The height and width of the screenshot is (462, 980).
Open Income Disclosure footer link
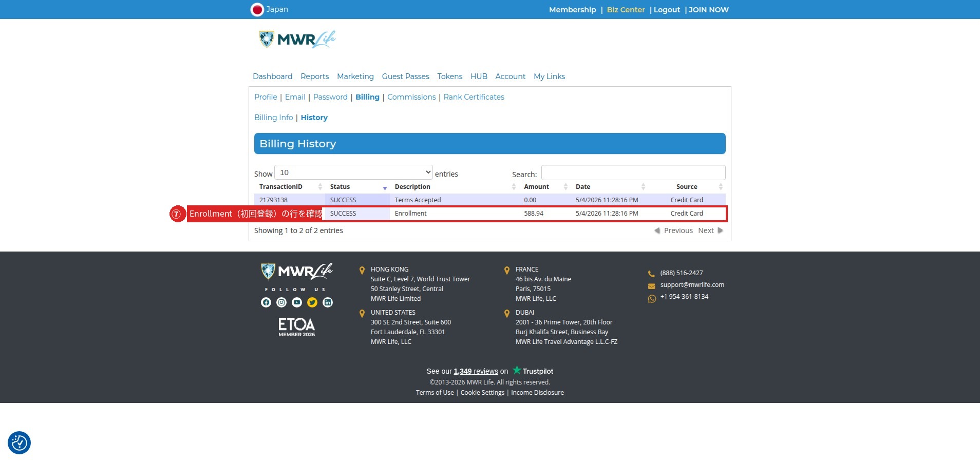click(537, 393)
